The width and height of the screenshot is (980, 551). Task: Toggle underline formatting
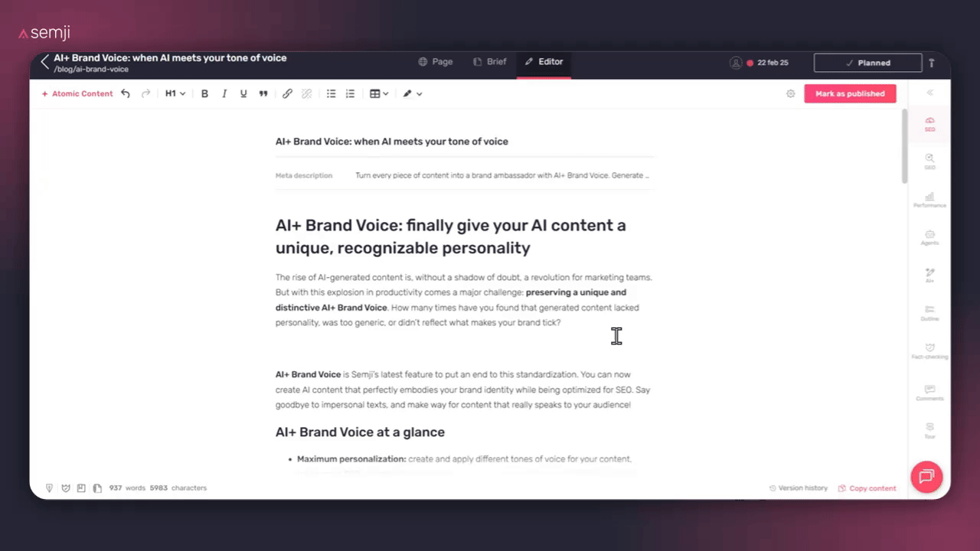pyautogui.click(x=243, y=93)
